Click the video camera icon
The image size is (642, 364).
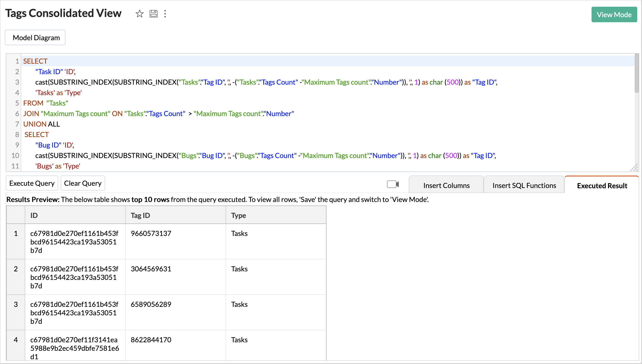393,184
